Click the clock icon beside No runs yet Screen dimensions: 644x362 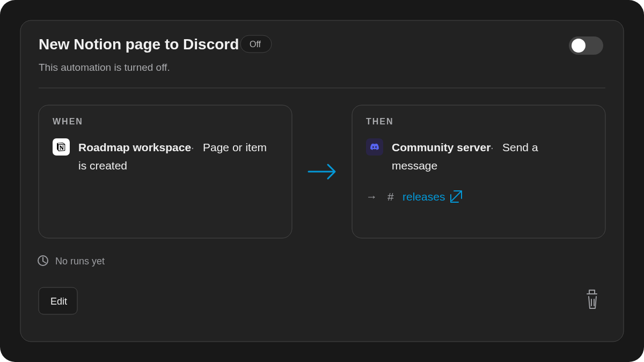click(x=43, y=261)
